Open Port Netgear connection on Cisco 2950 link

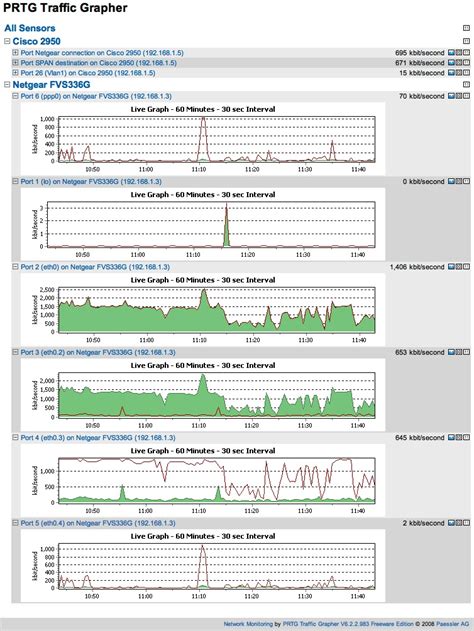[x=102, y=53]
